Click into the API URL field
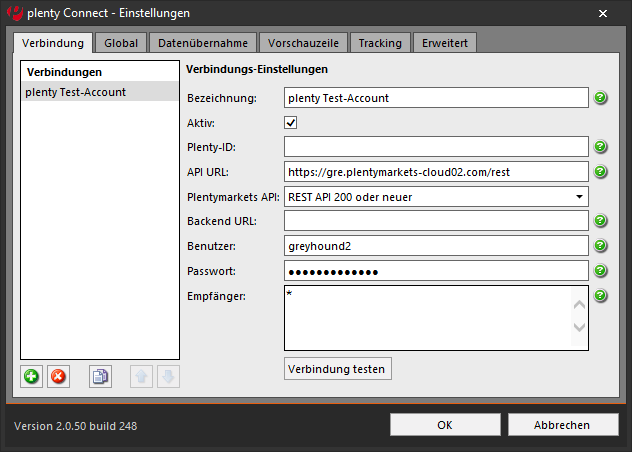 [437, 172]
